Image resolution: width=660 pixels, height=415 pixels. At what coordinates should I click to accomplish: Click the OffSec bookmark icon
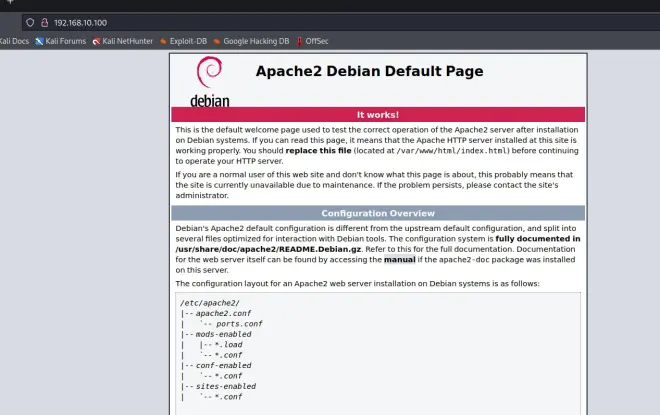(299, 41)
